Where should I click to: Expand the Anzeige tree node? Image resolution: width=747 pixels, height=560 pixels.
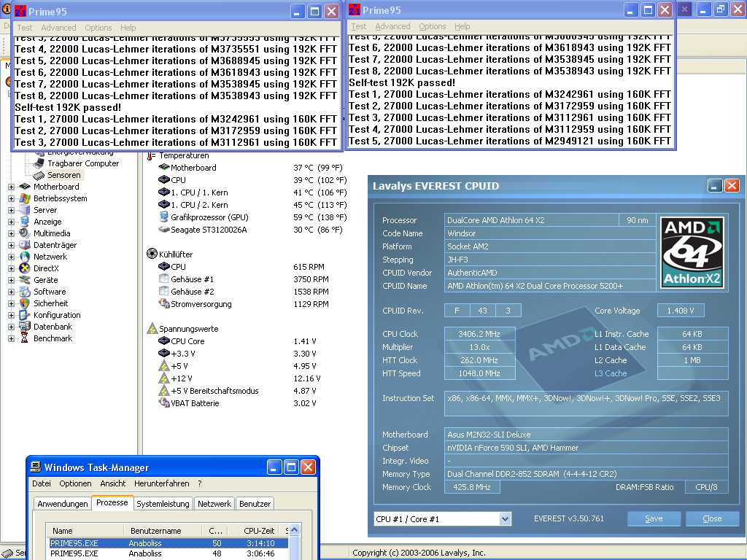point(11,222)
